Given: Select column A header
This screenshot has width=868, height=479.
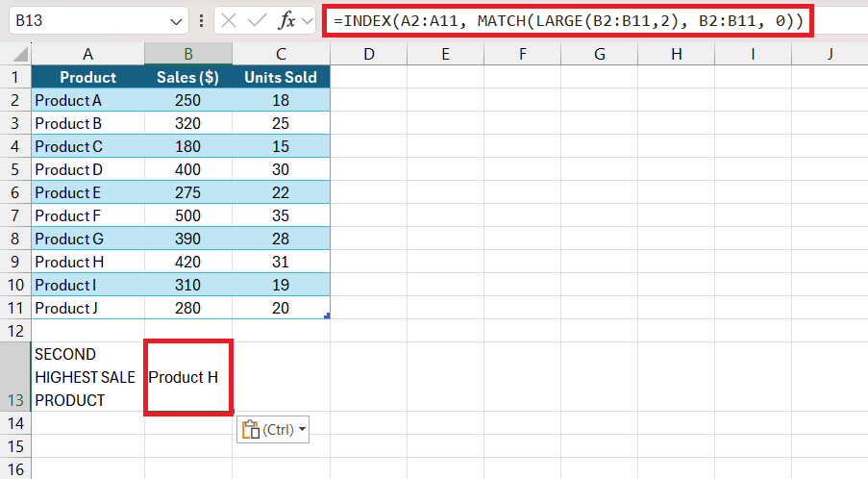Looking at the screenshot, I should [88, 54].
